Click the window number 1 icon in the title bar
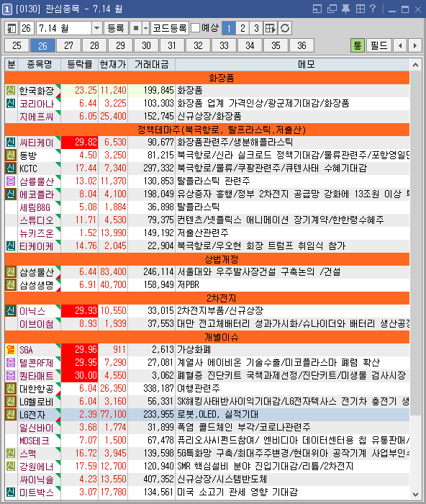This screenshot has width=426, height=504. tap(7, 9)
